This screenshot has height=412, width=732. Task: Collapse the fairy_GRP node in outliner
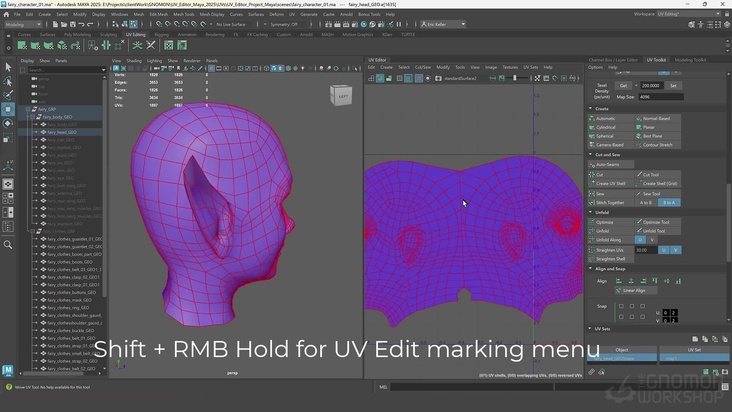(x=28, y=109)
